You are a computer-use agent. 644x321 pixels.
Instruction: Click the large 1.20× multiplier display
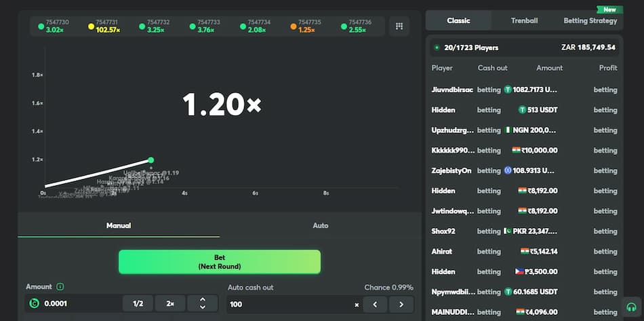click(x=222, y=105)
